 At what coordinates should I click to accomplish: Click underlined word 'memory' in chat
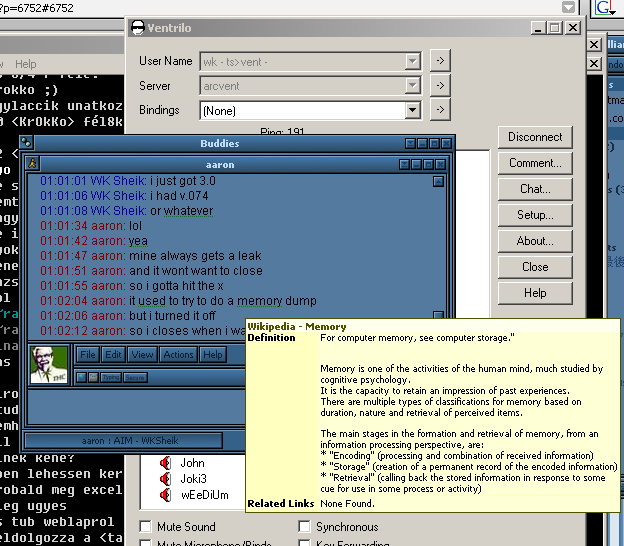point(259,301)
